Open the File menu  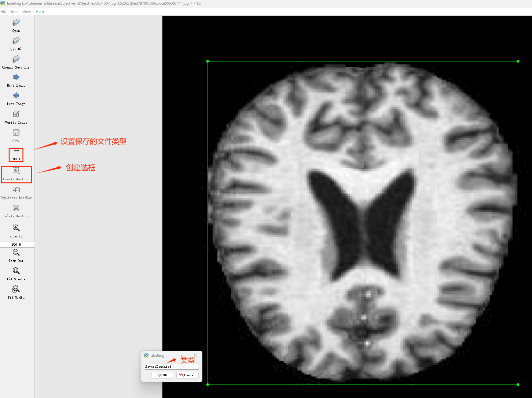tap(3, 12)
